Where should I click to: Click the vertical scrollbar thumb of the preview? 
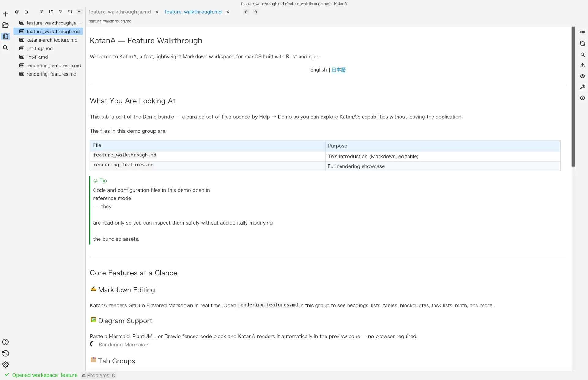573,96
